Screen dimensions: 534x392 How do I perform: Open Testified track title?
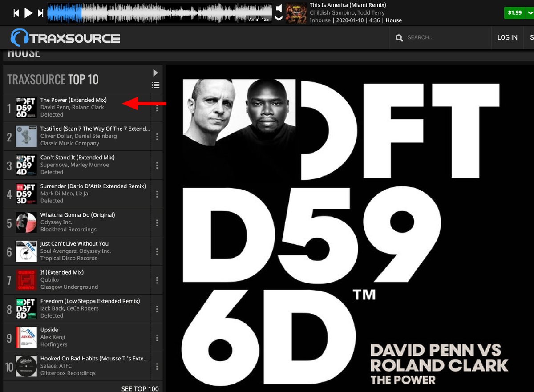95,129
